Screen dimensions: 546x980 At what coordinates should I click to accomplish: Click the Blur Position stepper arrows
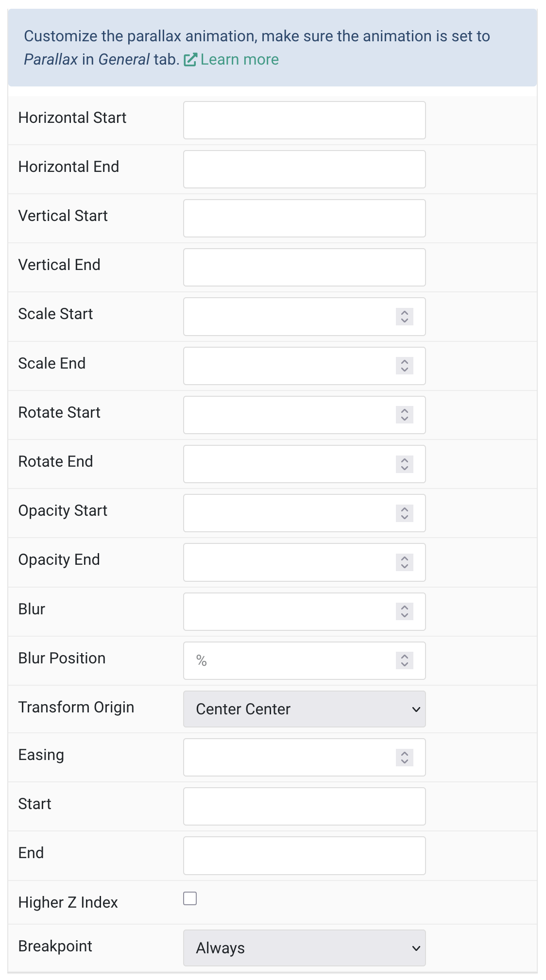tap(405, 660)
